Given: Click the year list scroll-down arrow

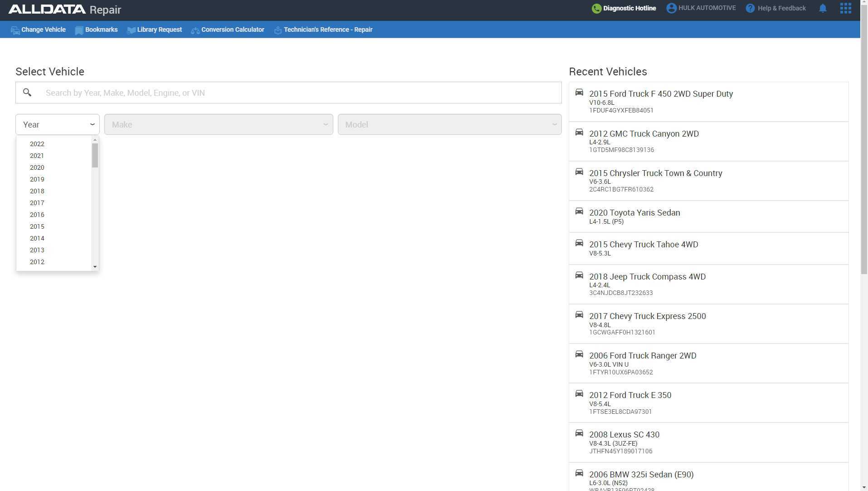Looking at the screenshot, I should [95, 267].
